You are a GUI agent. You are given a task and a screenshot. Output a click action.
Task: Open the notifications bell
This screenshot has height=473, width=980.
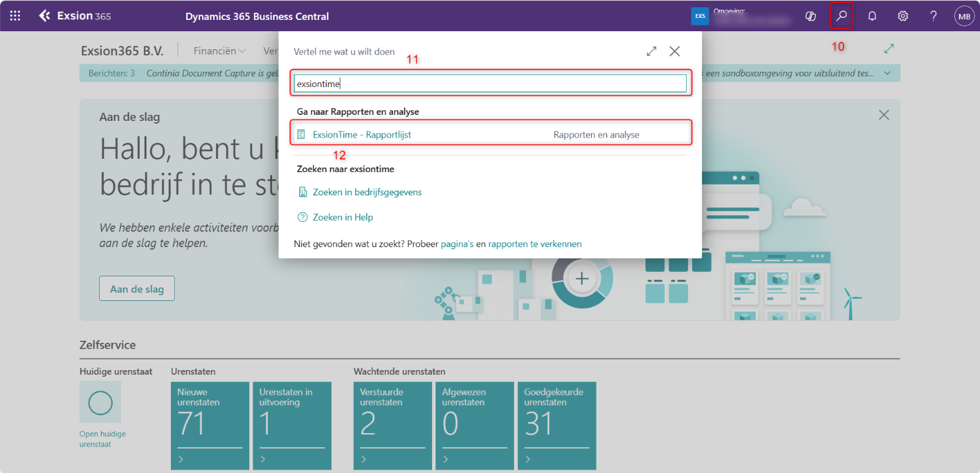point(872,16)
